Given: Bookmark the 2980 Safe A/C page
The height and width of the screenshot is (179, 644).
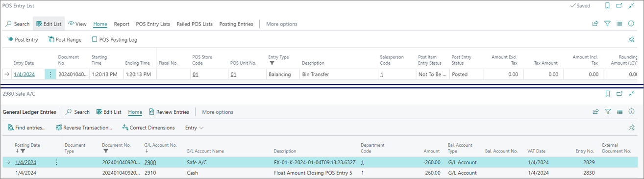Looking at the screenshot, I should [x=607, y=94].
